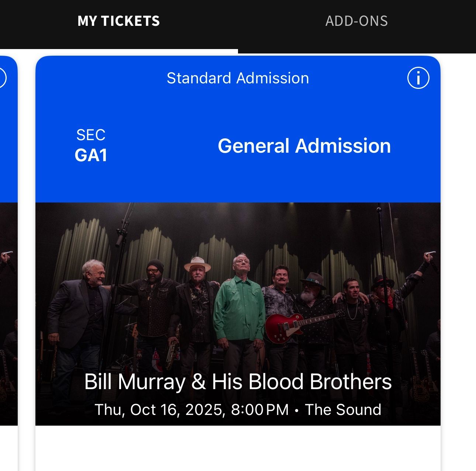Tap the Bill Murray & His Blood Brothers title
Screen dimensions: 476x471
238,382
